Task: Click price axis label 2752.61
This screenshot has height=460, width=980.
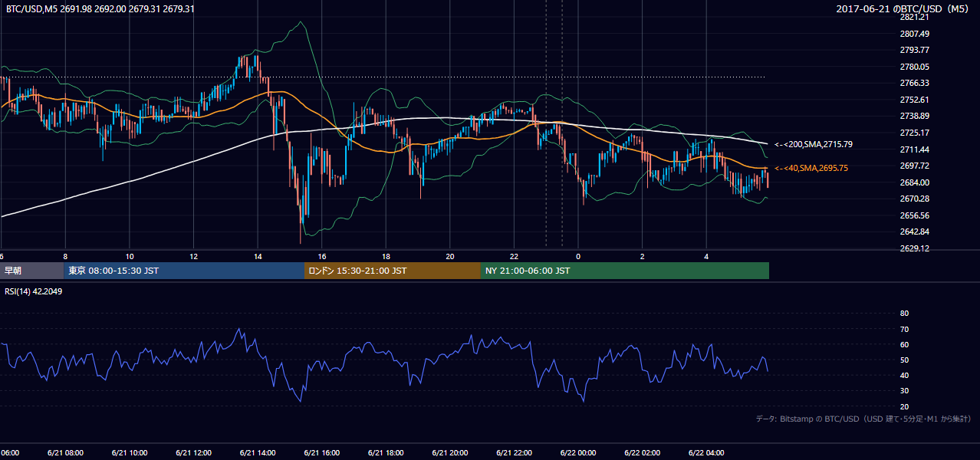Action: (915, 100)
